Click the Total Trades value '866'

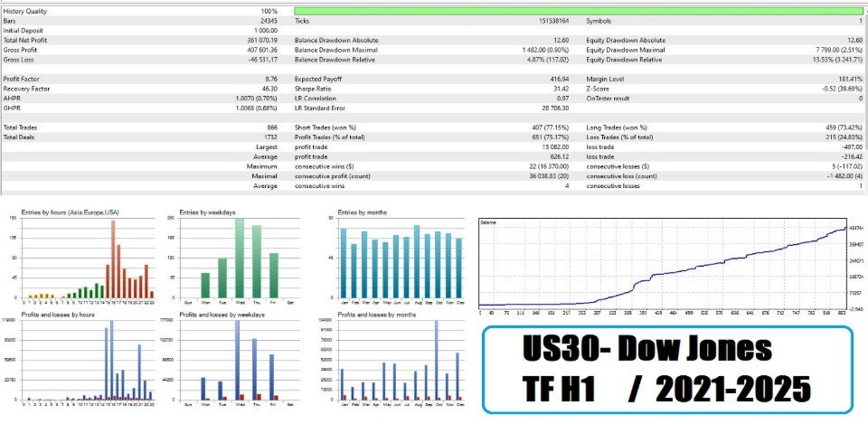point(273,127)
